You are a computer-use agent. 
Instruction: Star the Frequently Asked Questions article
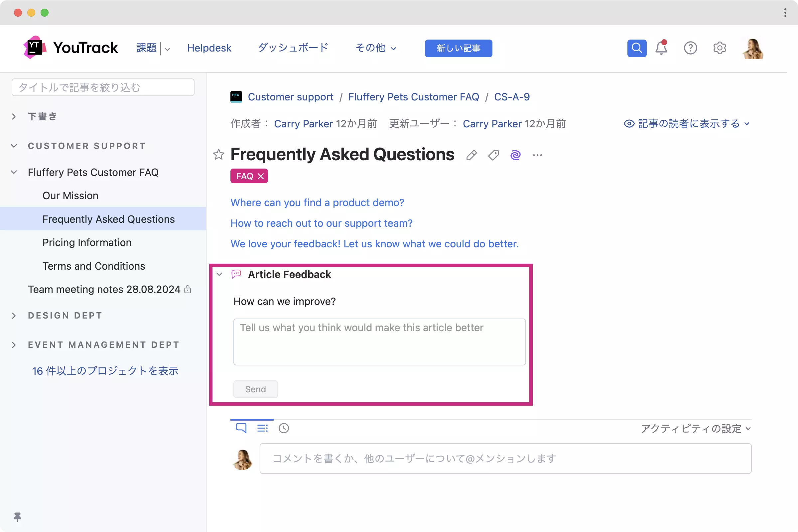[218, 155]
